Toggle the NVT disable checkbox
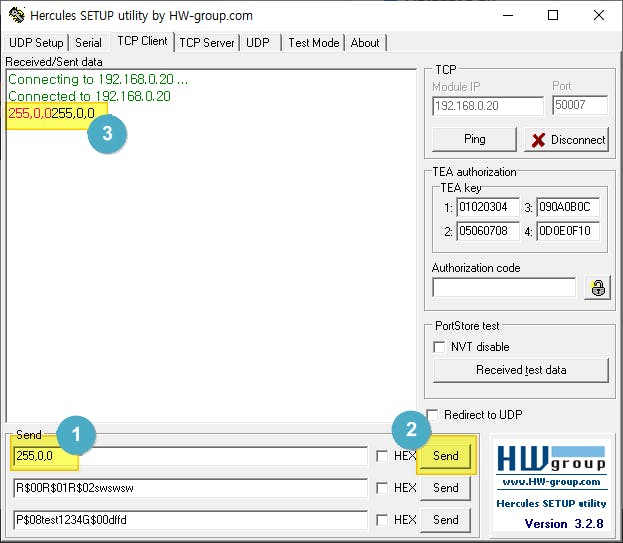 coord(439,347)
